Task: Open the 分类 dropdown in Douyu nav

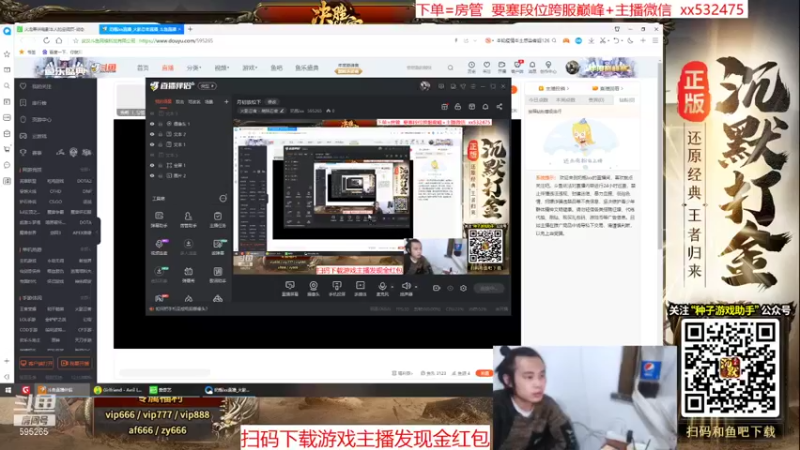Action: click(194, 68)
